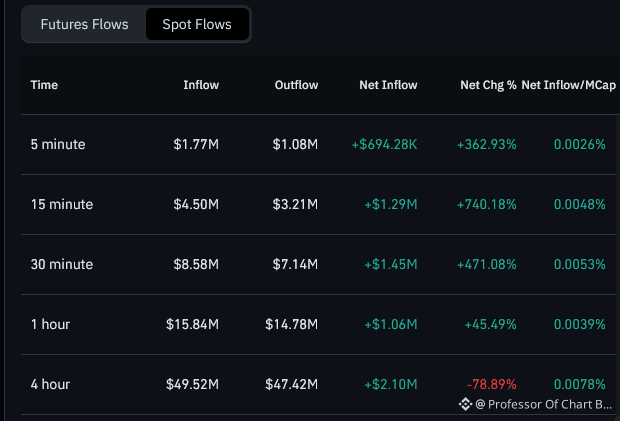This screenshot has height=421, width=620.
Task: Select the 1 hour row
Action: coord(318,325)
